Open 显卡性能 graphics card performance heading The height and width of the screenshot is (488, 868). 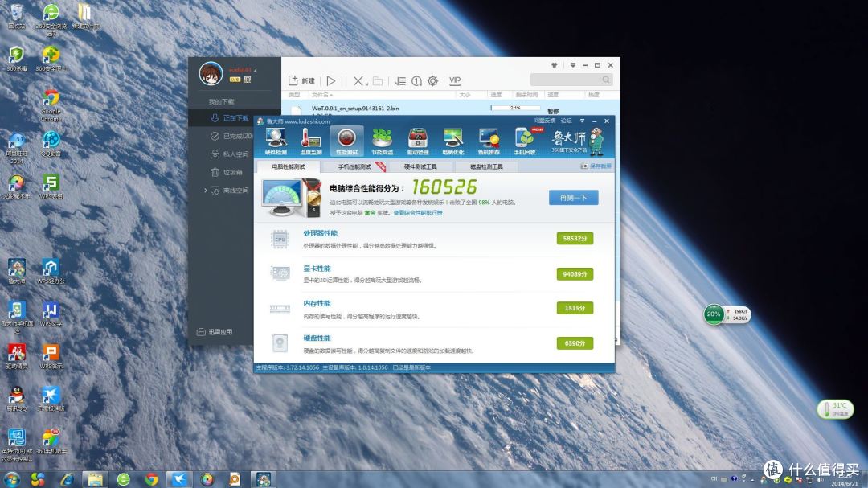317,268
